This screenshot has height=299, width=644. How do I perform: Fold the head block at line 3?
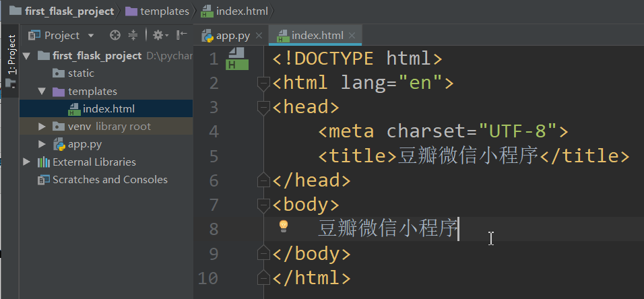click(x=263, y=107)
